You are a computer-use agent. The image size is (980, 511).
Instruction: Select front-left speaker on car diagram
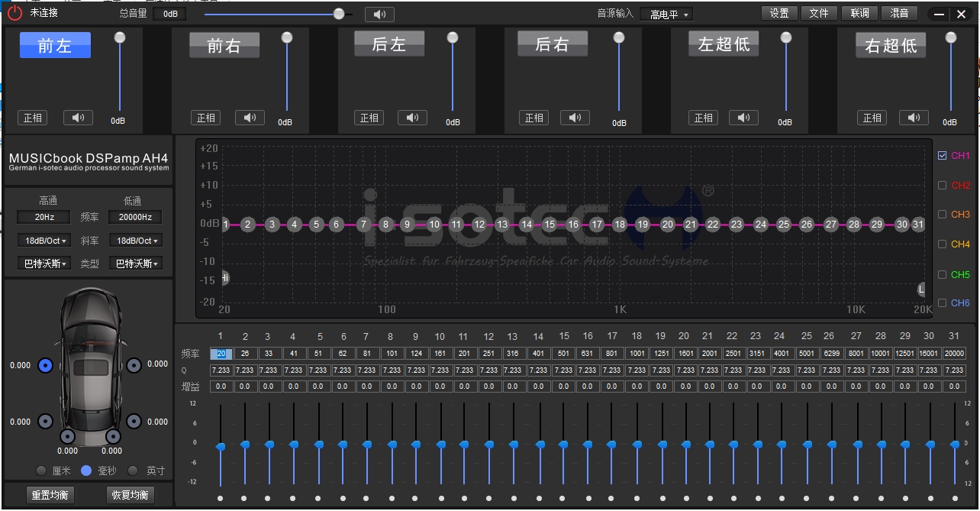[45, 366]
